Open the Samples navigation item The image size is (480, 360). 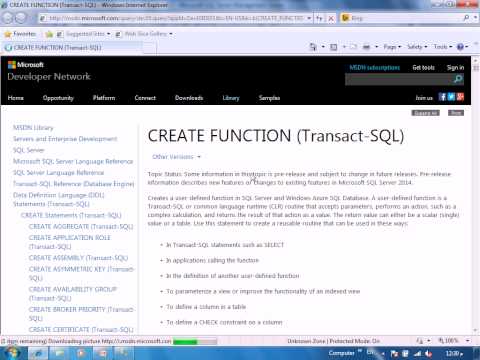(269, 98)
